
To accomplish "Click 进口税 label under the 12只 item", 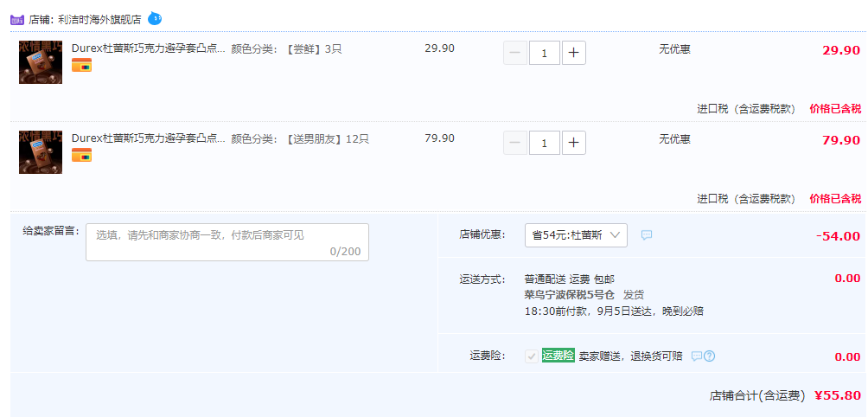I will 745,199.
